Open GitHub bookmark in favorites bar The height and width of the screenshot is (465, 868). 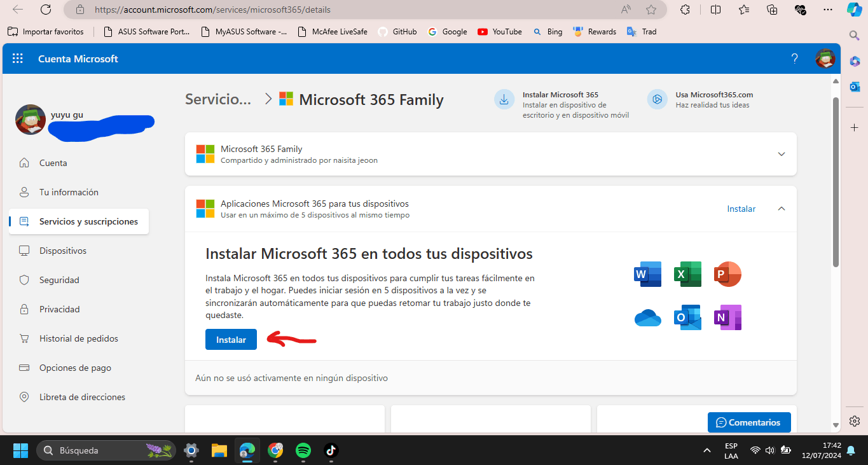(398, 31)
